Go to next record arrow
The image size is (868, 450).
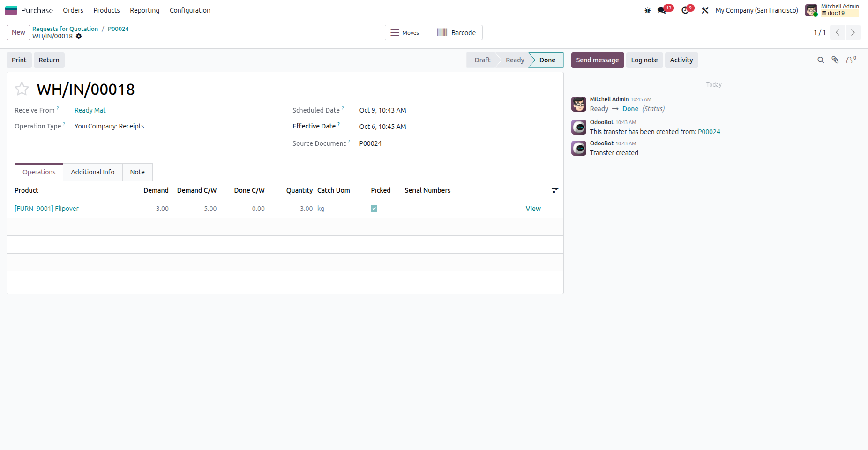[853, 32]
